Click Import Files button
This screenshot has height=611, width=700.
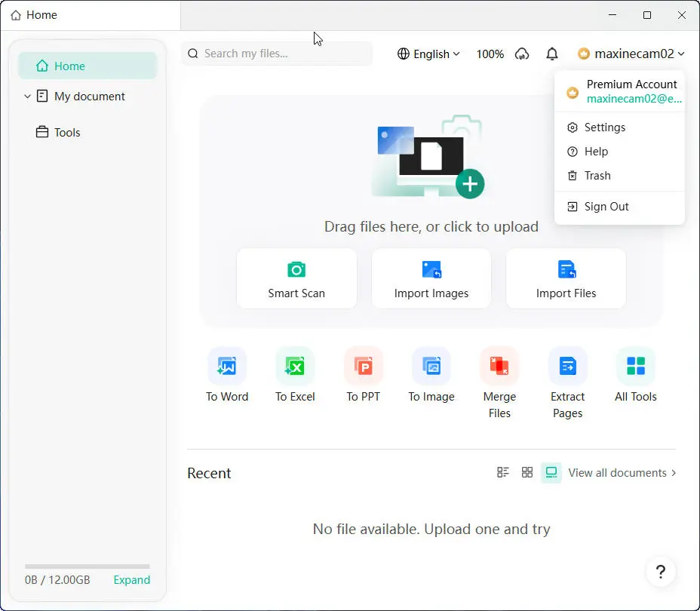(x=566, y=279)
